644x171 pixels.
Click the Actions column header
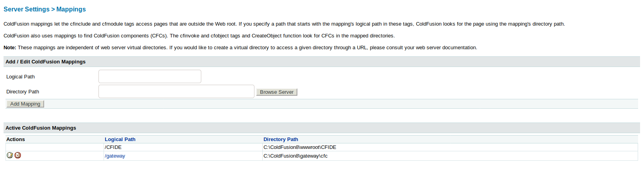[16, 139]
